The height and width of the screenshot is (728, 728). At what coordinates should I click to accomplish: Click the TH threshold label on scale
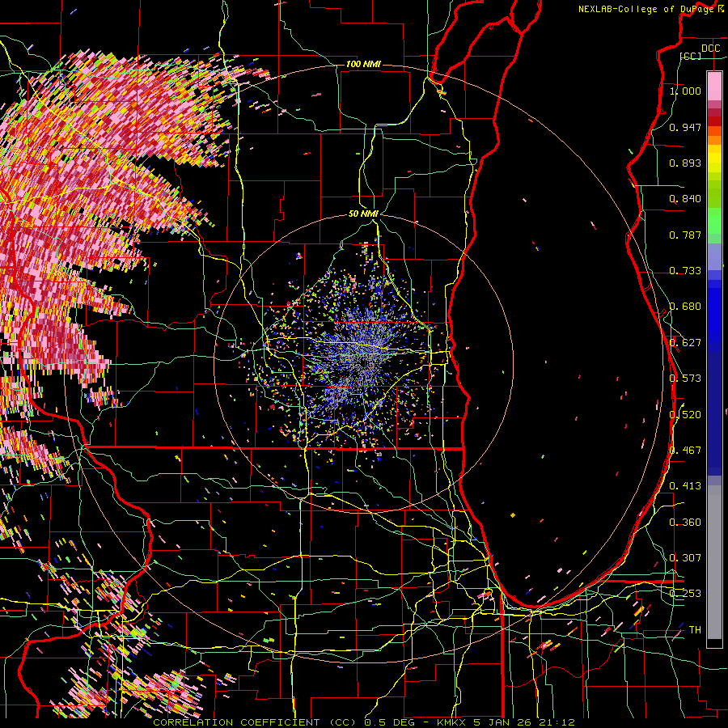[x=695, y=630]
